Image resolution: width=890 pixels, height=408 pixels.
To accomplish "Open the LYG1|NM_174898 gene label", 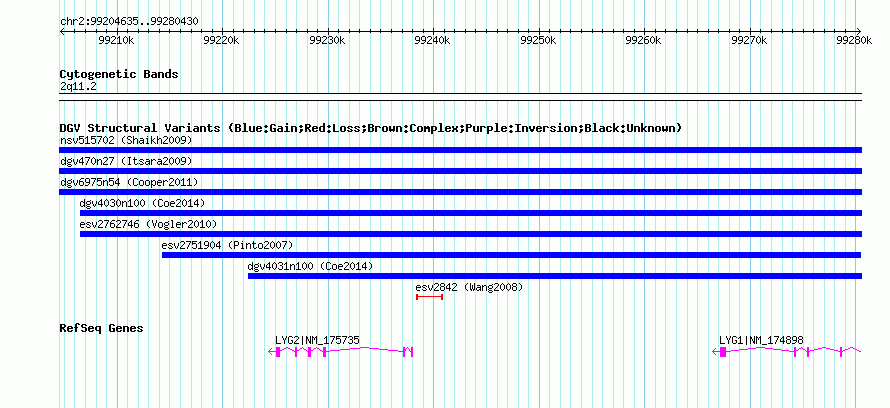I will click(761, 340).
